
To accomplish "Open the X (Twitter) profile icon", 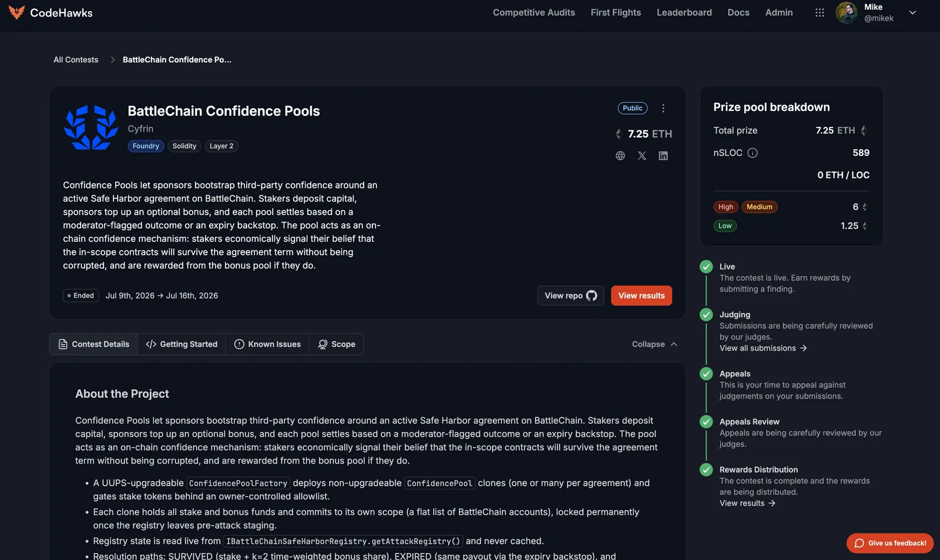I will pyautogui.click(x=642, y=156).
